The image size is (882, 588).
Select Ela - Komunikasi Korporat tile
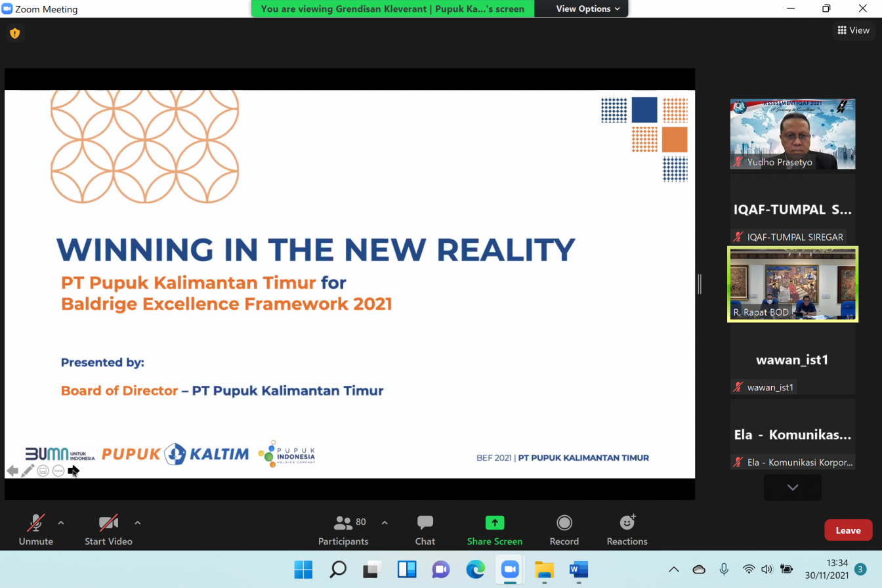(x=793, y=434)
